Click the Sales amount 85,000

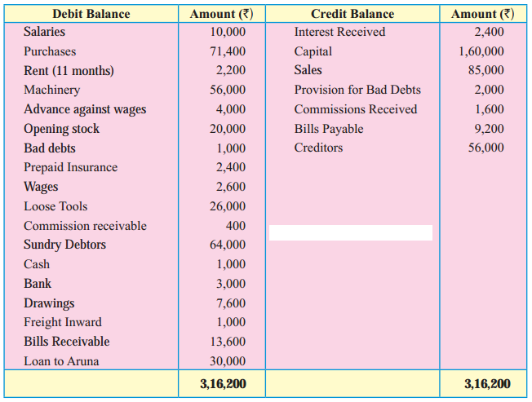[x=486, y=70]
